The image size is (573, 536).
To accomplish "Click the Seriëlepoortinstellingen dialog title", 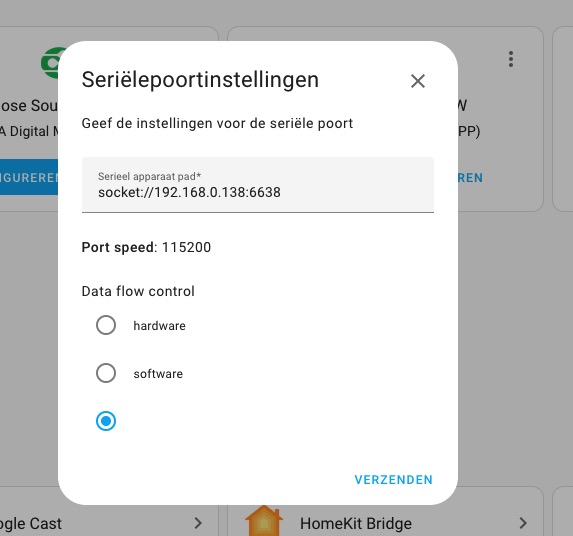I will pos(200,80).
